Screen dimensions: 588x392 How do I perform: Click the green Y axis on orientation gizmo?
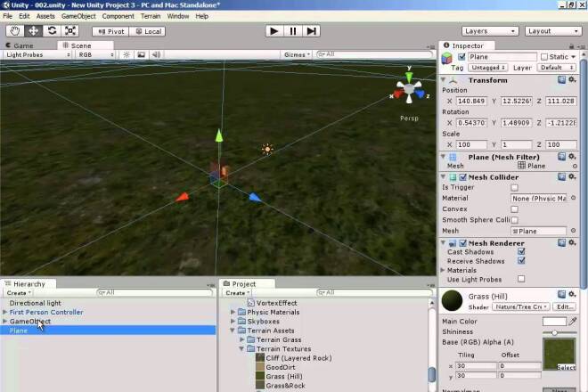pos(409,77)
